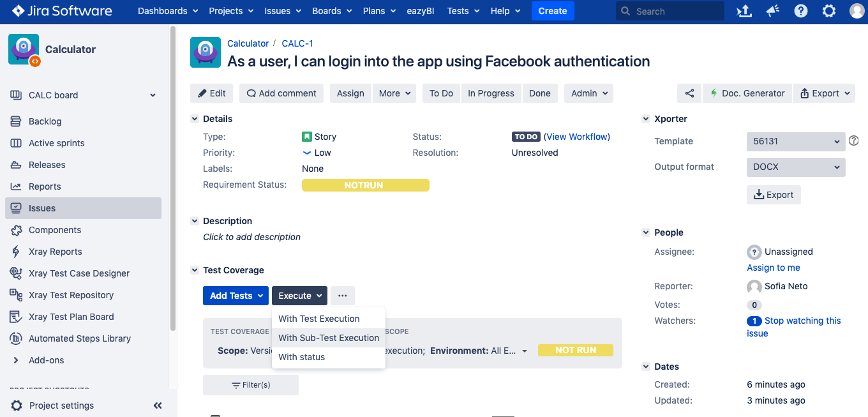
Task: Open the Boards menu
Action: (331, 11)
